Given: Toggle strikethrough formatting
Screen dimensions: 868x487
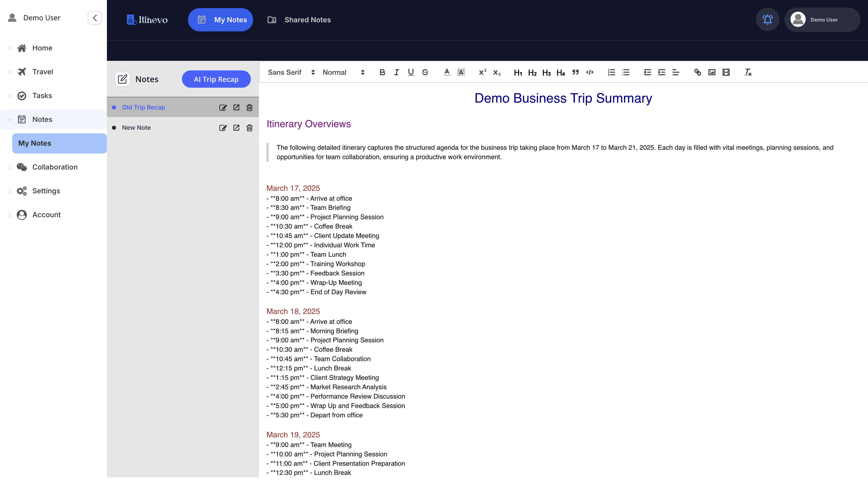Looking at the screenshot, I should pos(425,72).
